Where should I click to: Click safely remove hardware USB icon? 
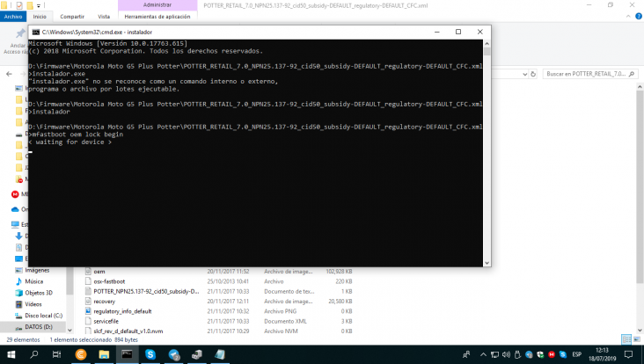517,354
